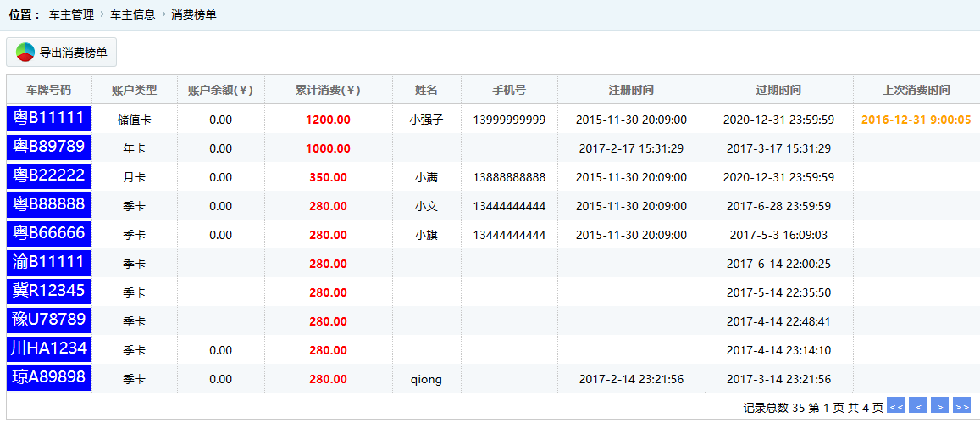The height and width of the screenshot is (429, 980).
Task: Select license plate 粤B11111
Action: pyautogui.click(x=49, y=119)
